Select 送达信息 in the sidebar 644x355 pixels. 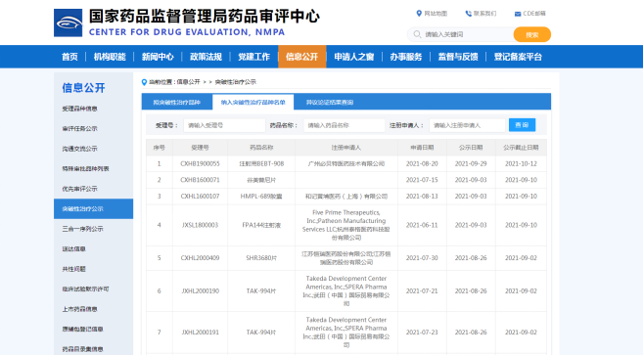click(x=74, y=249)
